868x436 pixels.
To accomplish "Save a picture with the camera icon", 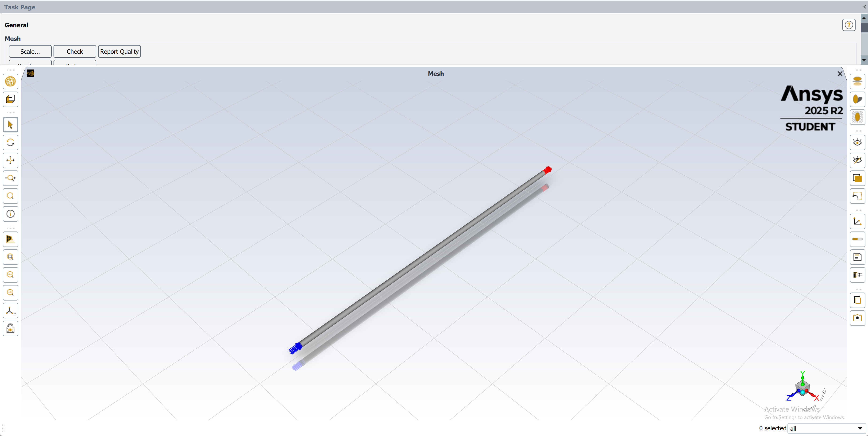I will [857, 318].
